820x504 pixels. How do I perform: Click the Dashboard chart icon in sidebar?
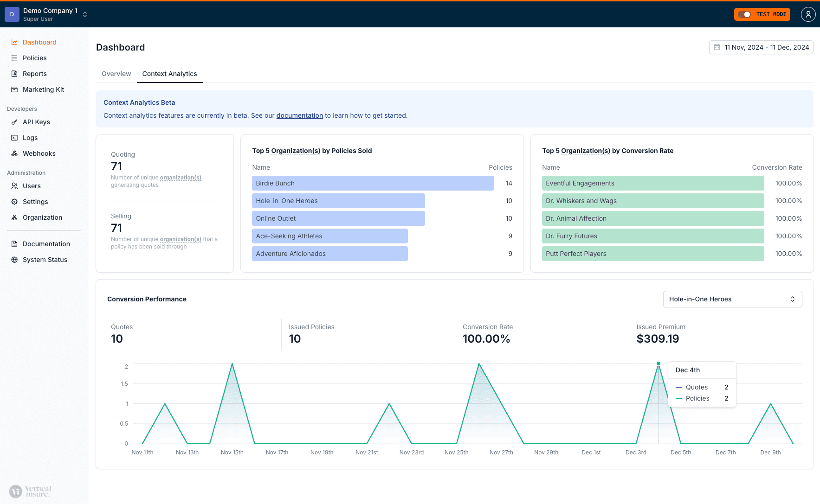14,42
